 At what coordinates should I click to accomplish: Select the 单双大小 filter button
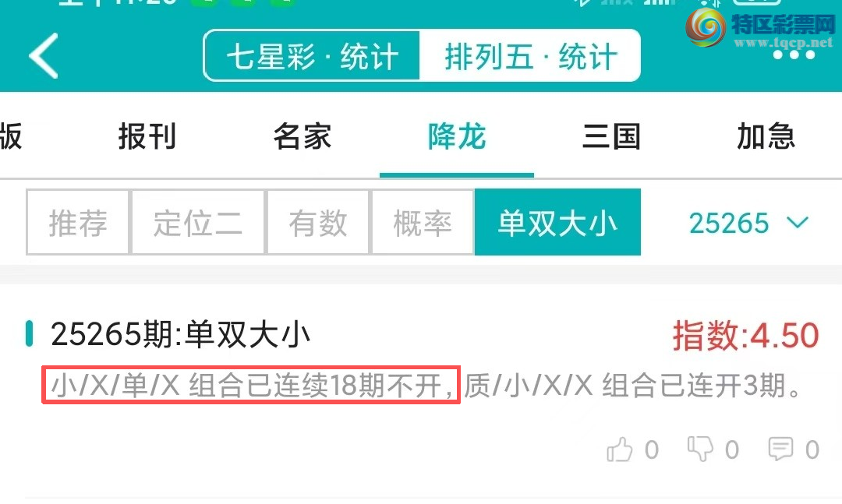tap(557, 222)
